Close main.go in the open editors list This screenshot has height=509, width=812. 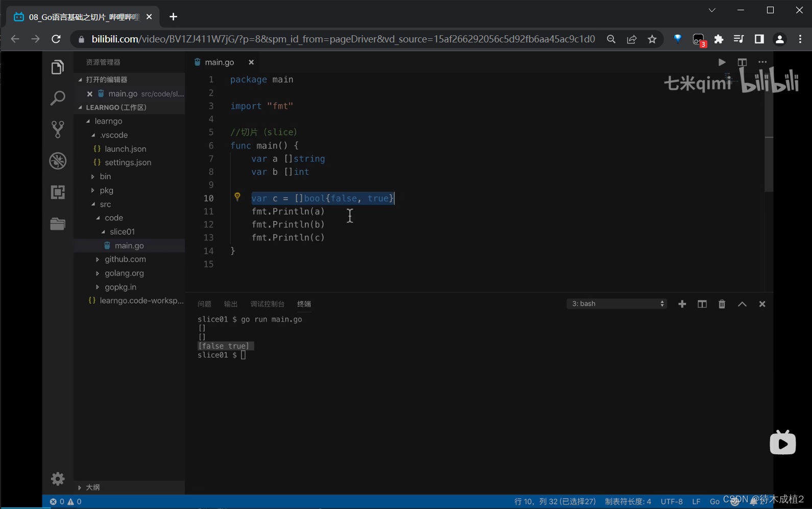[x=90, y=94]
